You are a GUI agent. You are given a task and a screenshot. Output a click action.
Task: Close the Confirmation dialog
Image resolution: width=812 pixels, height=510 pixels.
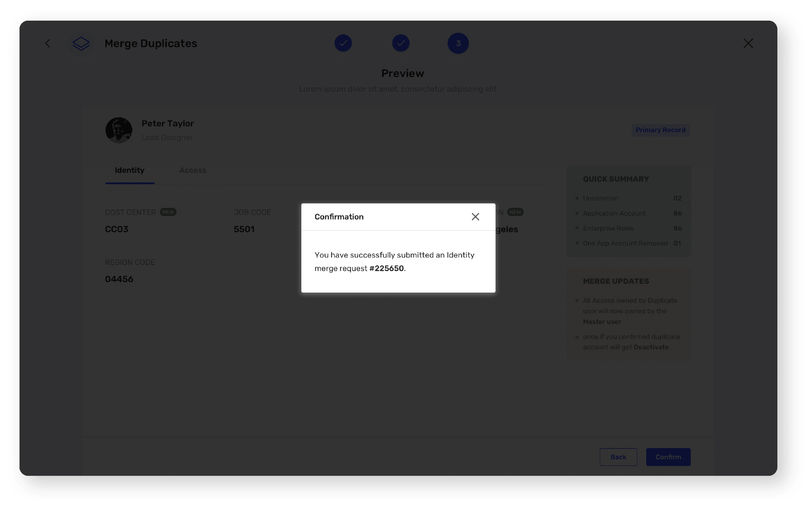[475, 217]
